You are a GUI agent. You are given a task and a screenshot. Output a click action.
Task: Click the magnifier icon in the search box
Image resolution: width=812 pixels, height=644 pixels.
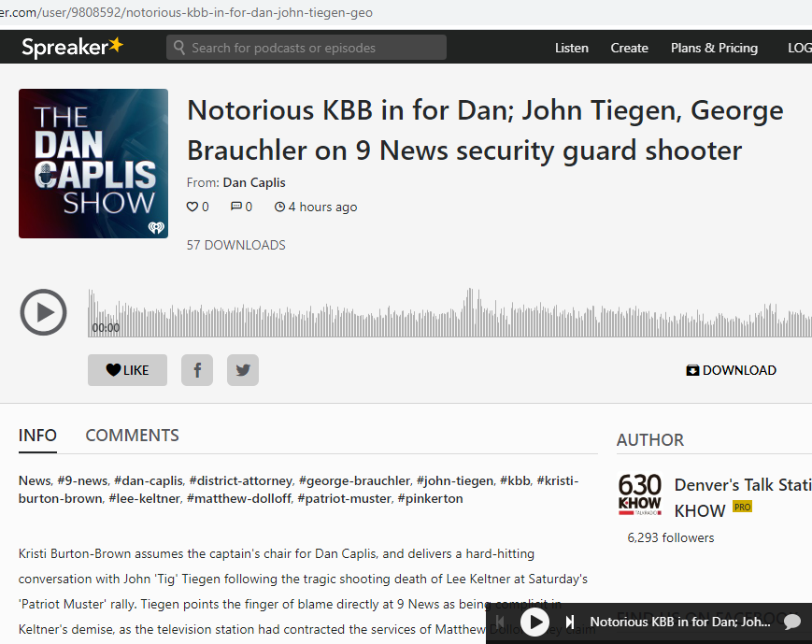pos(179,48)
